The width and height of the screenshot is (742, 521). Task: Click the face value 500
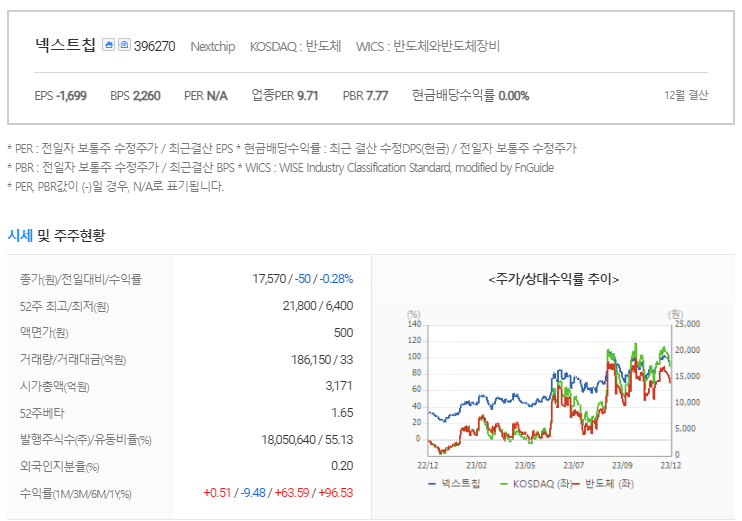pos(344,333)
